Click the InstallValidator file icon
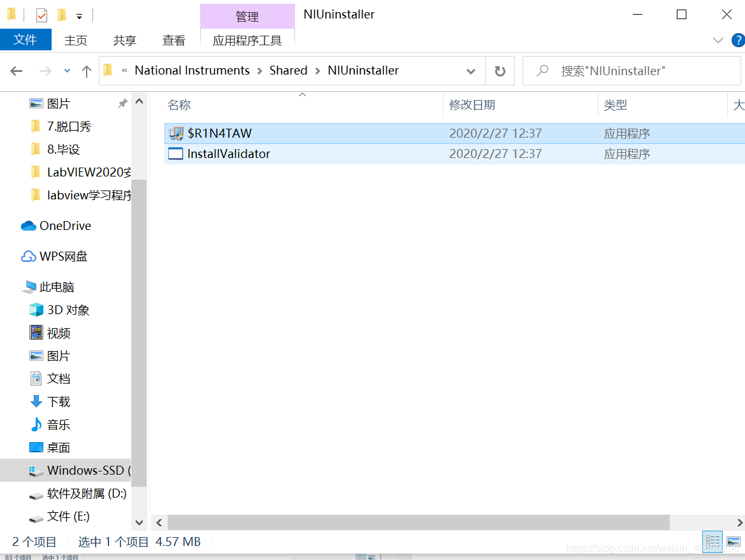 (x=175, y=154)
